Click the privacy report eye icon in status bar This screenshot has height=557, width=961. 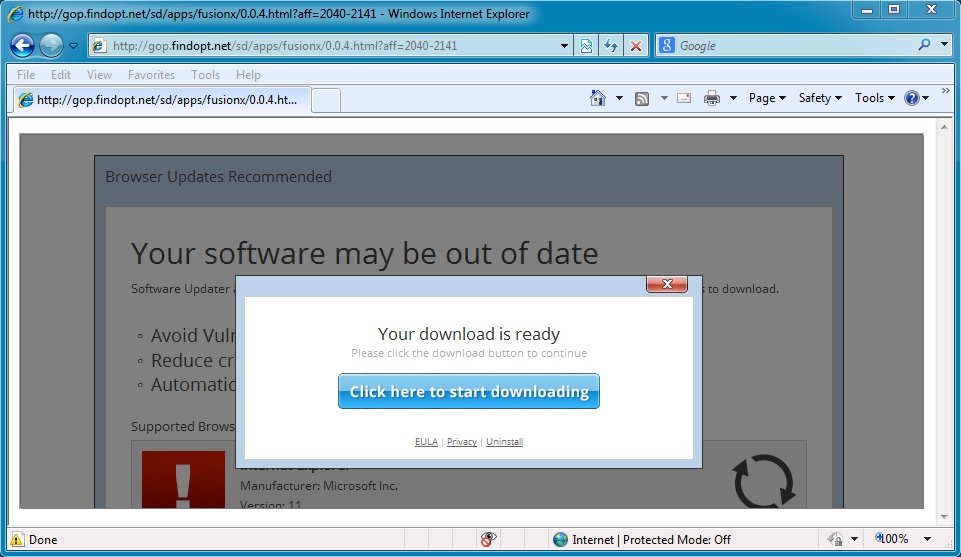488,539
